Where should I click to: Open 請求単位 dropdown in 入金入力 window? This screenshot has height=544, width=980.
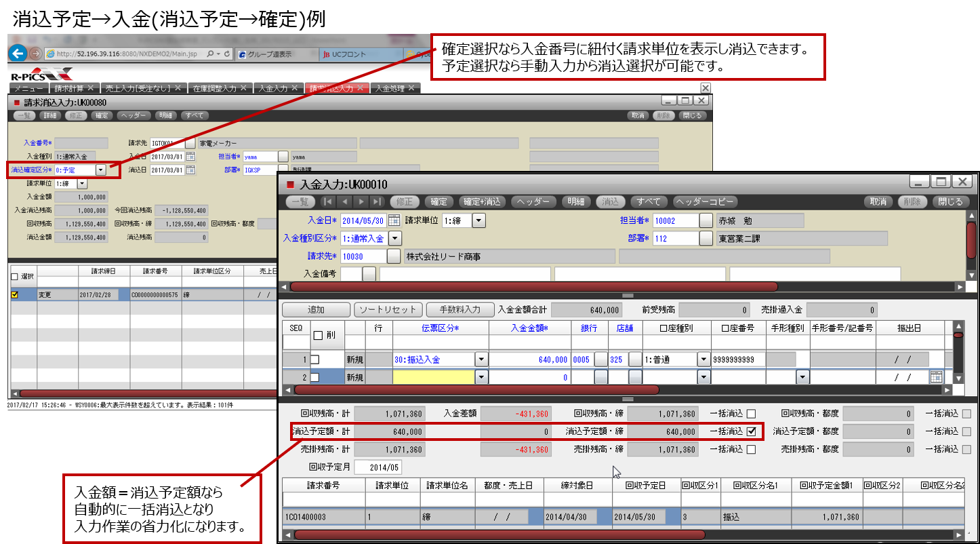click(x=478, y=220)
